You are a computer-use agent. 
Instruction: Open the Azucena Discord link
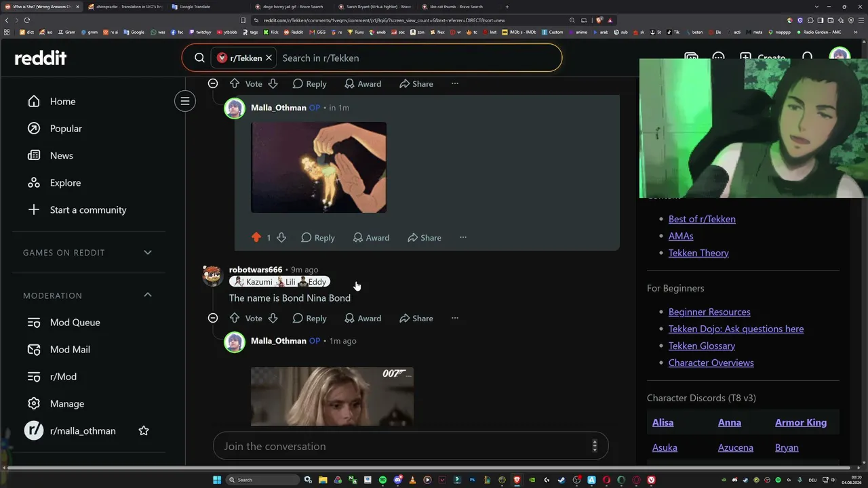coord(736,447)
